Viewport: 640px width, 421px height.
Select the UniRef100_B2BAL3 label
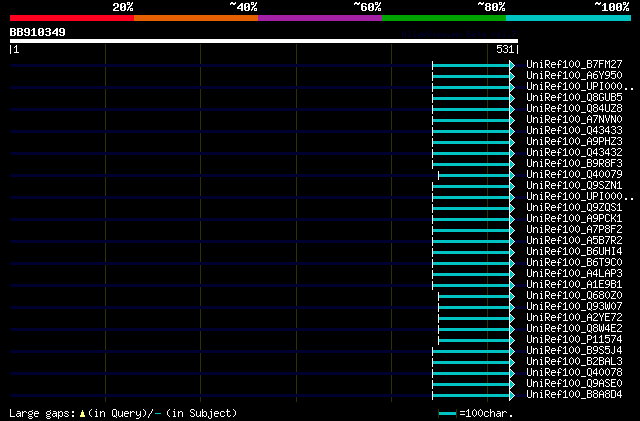(x=574, y=362)
